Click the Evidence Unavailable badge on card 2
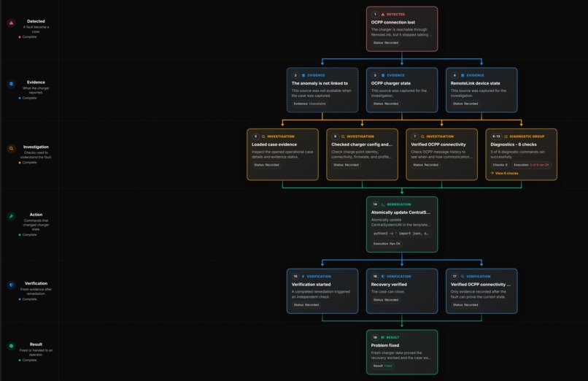 click(x=310, y=104)
